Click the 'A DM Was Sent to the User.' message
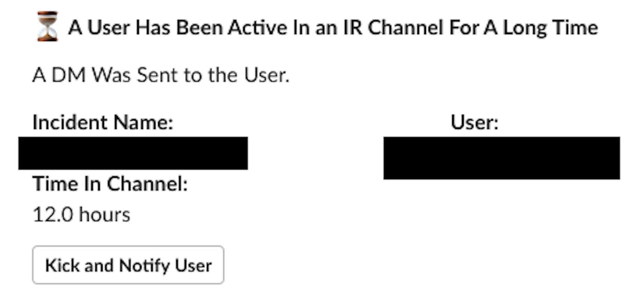 point(161,75)
